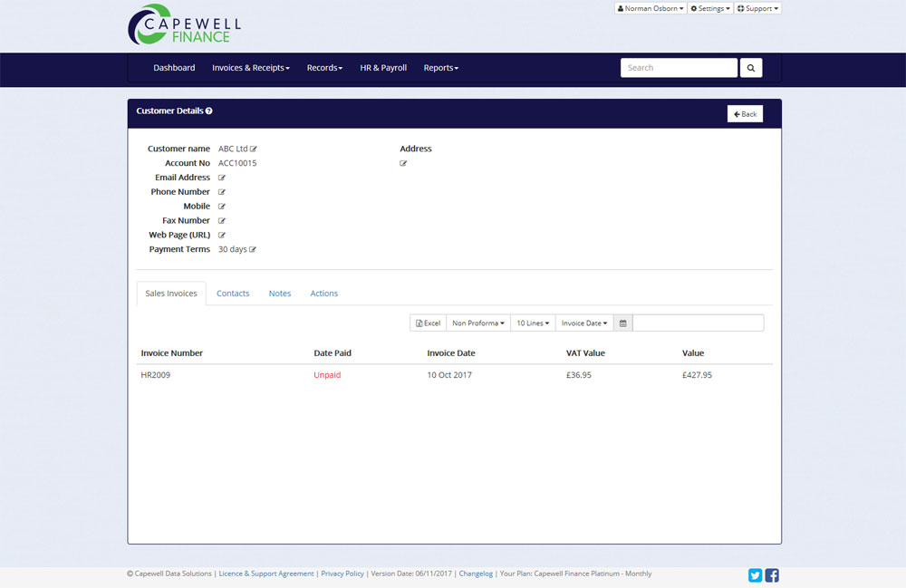Expand the Reports menu
The image size is (906, 588).
441,68
